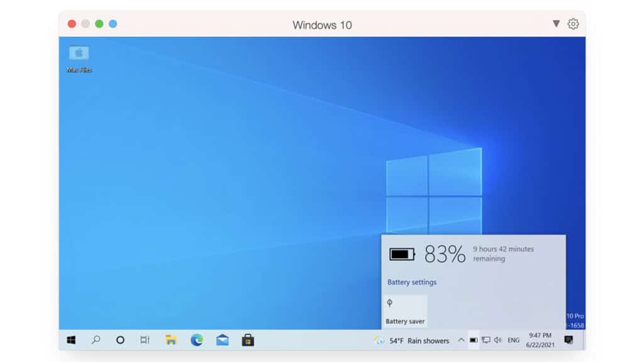Open network status tray icon

tap(486, 340)
